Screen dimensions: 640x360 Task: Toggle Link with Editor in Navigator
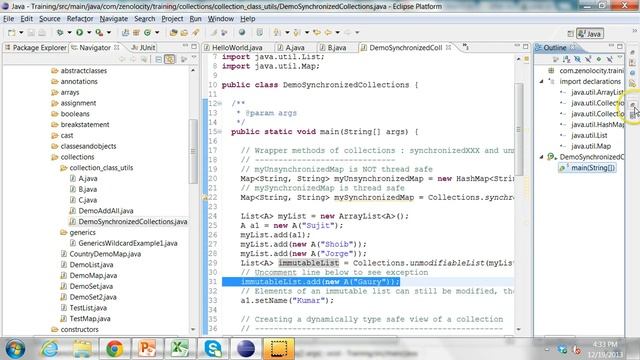[170, 60]
